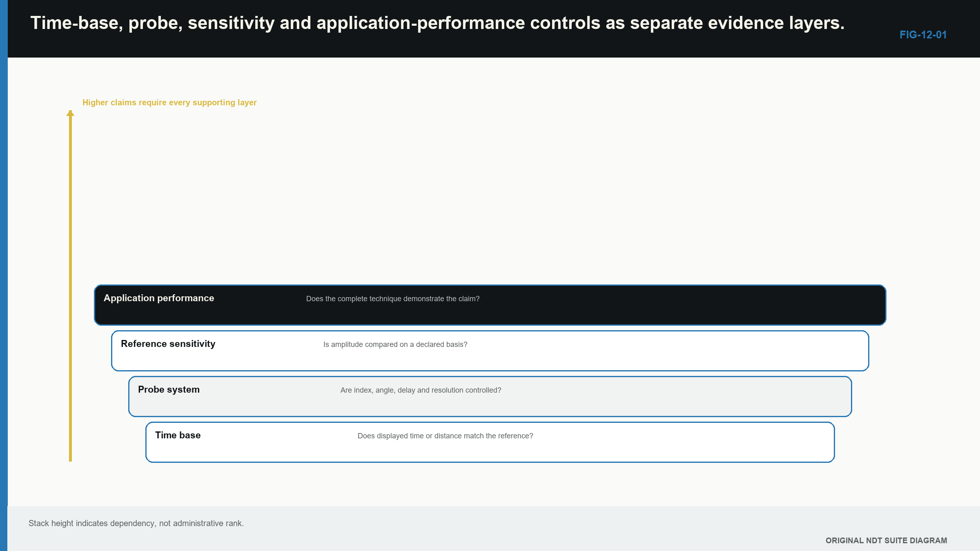This screenshot has width=980, height=551.
Task: Select the 'Application performance' heading
Action: tap(159, 298)
